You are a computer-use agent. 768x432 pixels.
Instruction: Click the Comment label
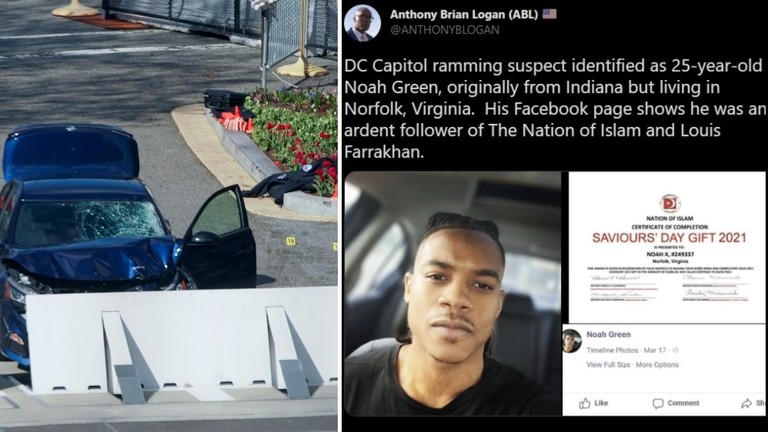coord(683,403)
